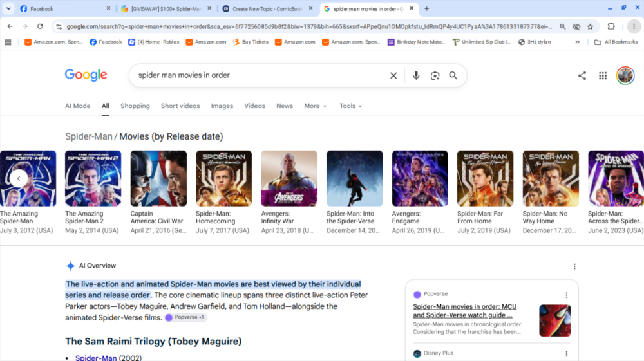644x361 pixels.
Task: Open All Bookmarks folder
Action: point(616,42)
